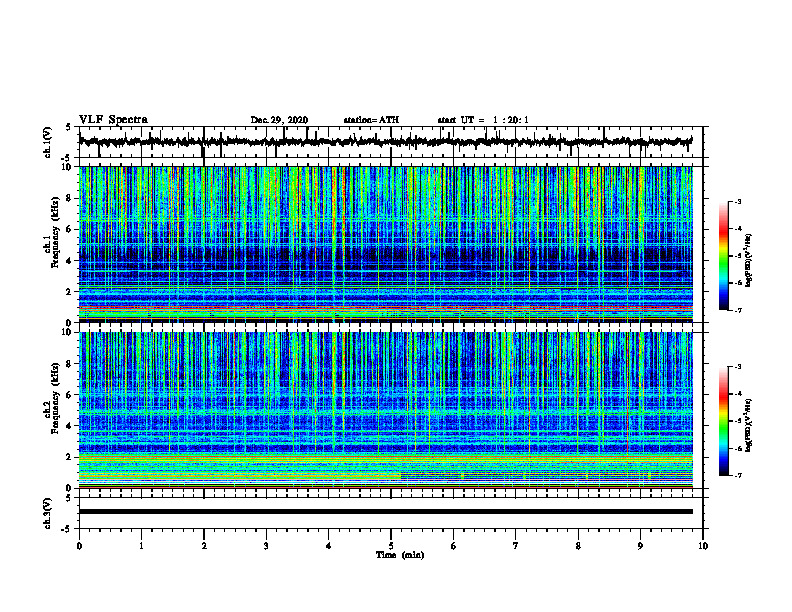Click the "4" kHz tick of ch.1 spectrogram

tap(70, 261)
